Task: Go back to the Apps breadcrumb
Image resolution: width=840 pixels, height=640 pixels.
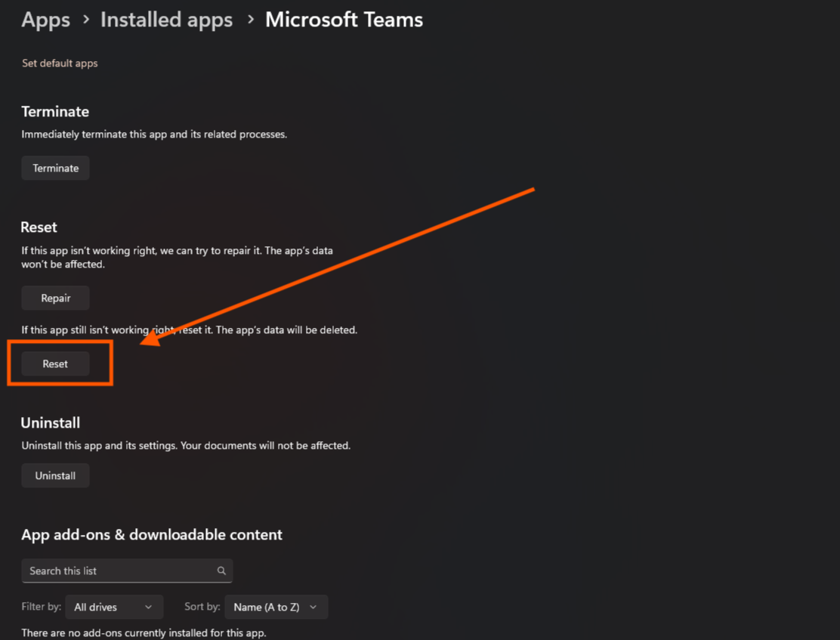Action: (x=45, y=20)
